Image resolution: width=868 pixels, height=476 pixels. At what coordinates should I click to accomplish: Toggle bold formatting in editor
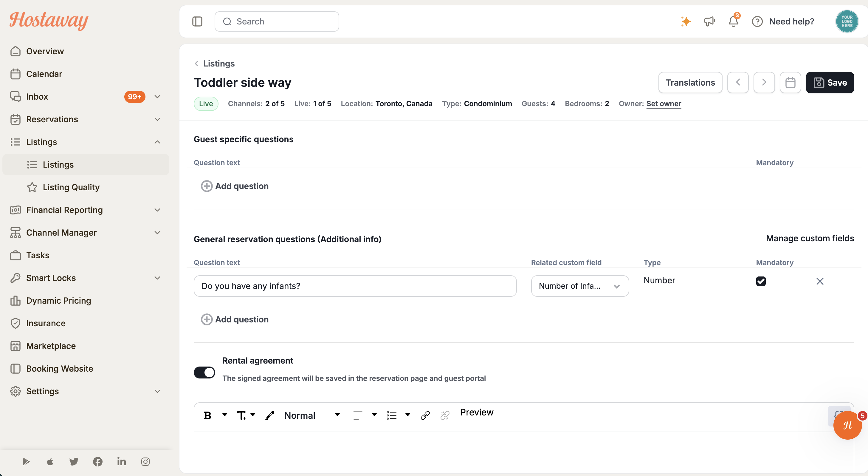(x=207, y=416)
